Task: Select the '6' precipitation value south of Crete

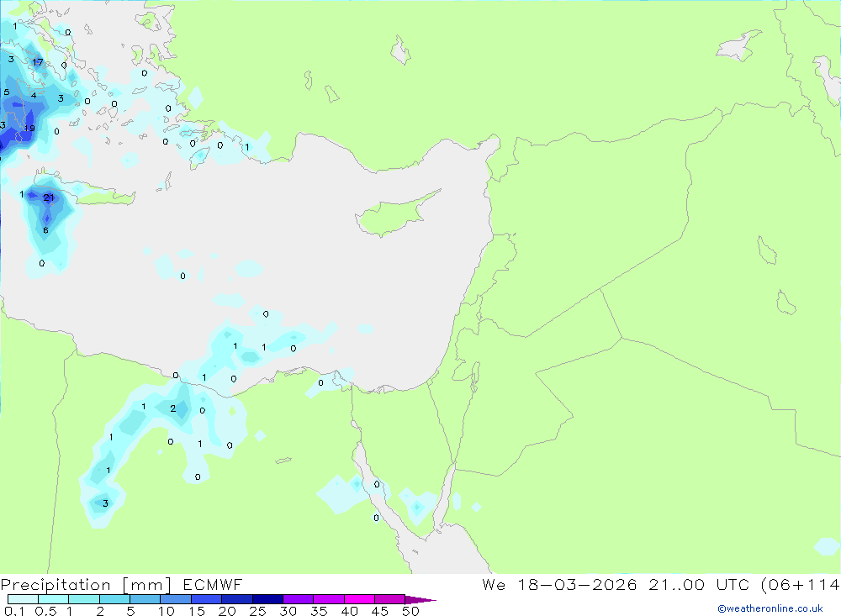Action: [x=45, y=230]
